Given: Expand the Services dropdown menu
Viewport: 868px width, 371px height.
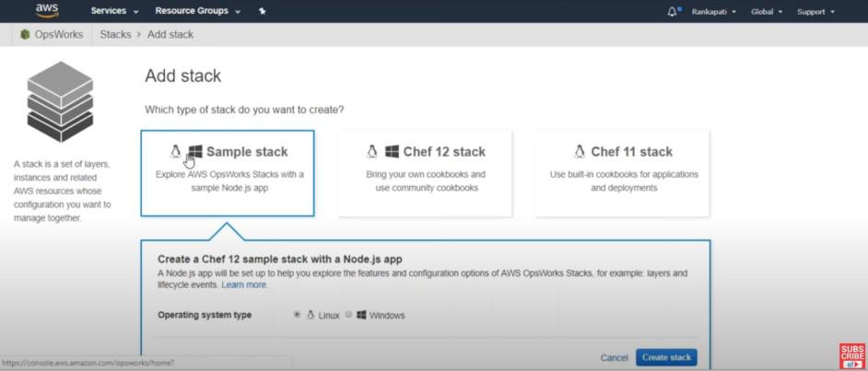Looking at the screenshot, I should [x=114, y=12].
